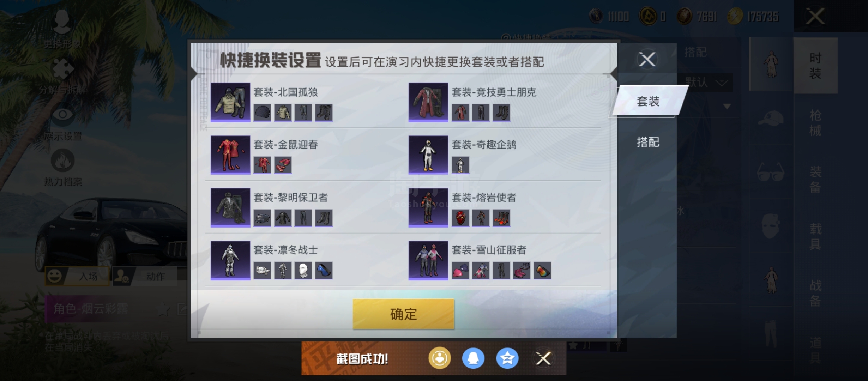Share screenshot to Qzone star icon
Image resolution: width=868 pixels, height=381 pixels.
click(x=507, y=358)
